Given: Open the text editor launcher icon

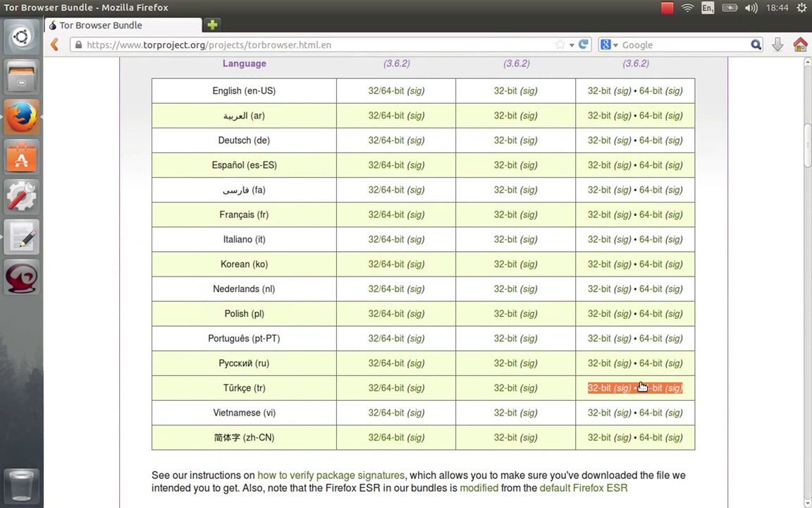Looking at the screenshot, I should coord(21,237).
